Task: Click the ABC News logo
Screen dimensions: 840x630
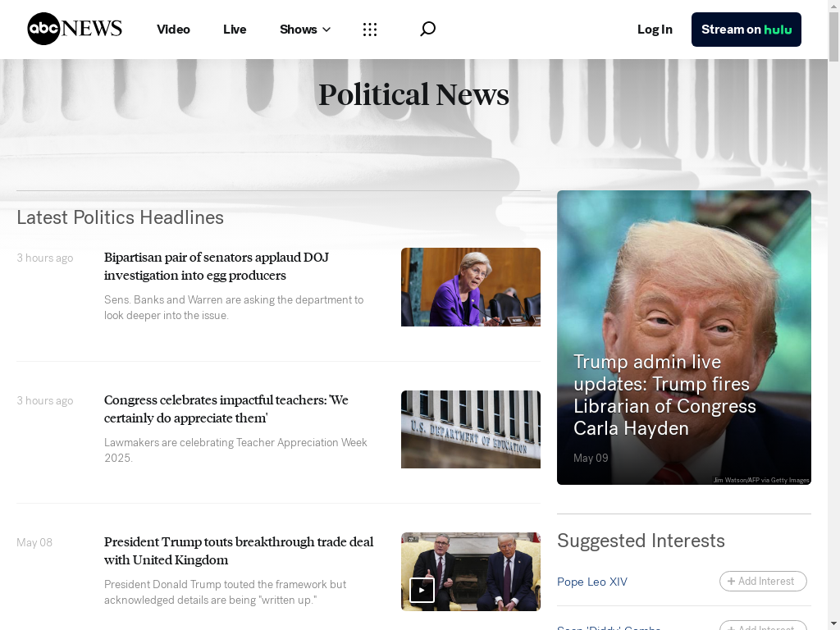Action: point(75,29)
